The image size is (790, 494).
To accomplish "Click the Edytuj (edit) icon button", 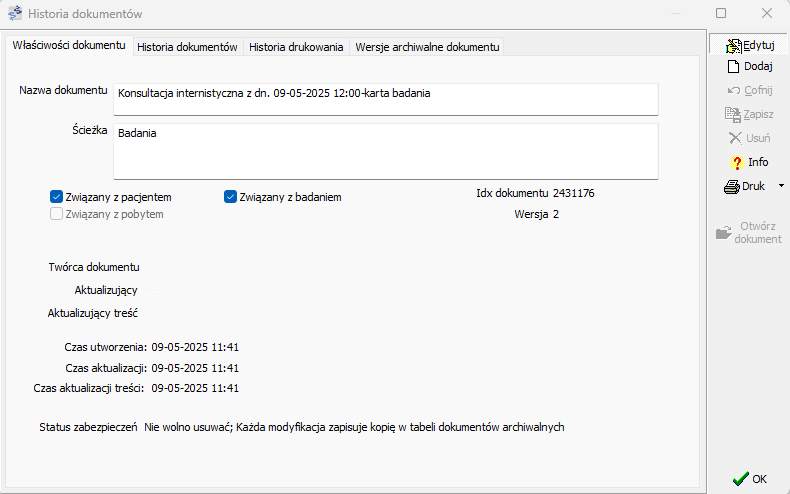I will pyautogui.click(x=733, y=45).
